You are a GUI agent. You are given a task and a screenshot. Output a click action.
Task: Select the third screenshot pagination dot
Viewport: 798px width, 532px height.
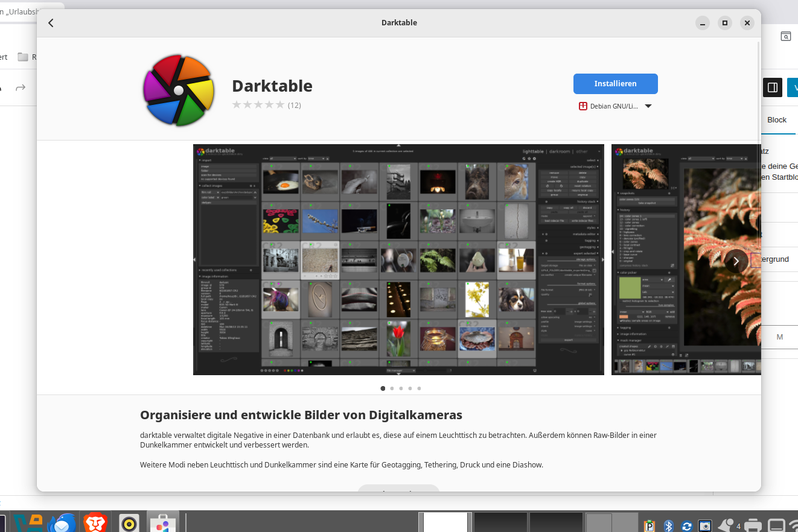401,388
